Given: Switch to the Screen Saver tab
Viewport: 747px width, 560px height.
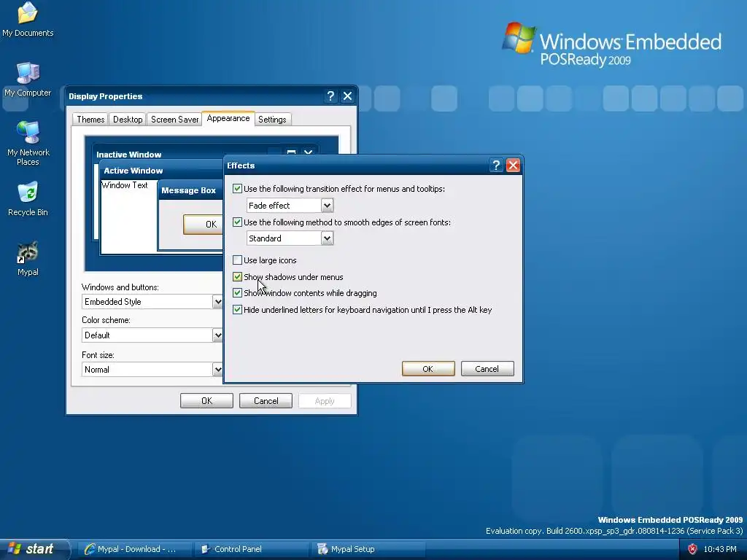Looking at the screenshot, I should (174, 120).
